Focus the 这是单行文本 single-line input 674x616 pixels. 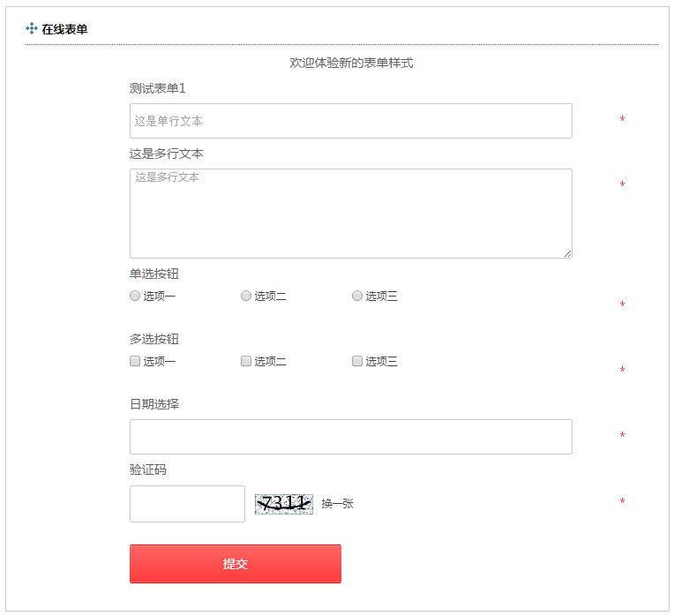(350, 121)
